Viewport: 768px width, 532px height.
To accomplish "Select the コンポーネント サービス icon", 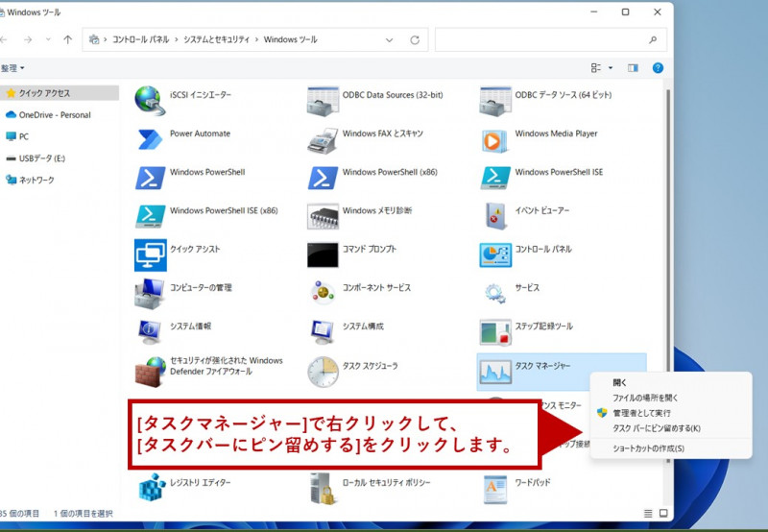I will [323, 293].
